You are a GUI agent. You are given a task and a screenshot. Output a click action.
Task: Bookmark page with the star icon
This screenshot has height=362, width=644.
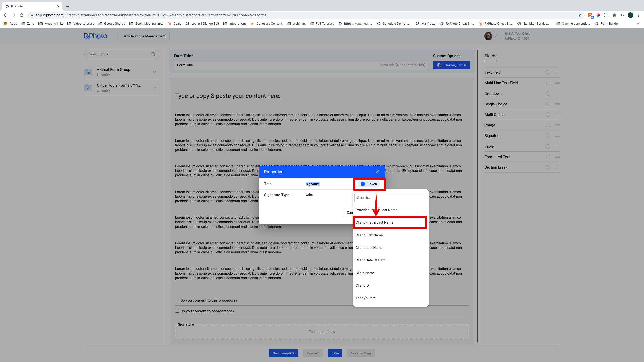pyautogui.click(x=580, y=15)
